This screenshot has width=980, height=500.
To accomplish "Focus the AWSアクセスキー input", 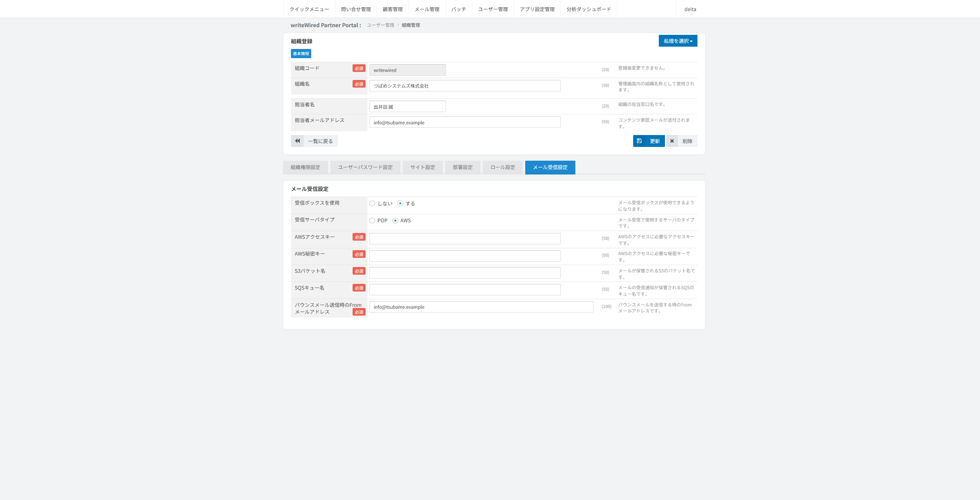I will 465,239.
